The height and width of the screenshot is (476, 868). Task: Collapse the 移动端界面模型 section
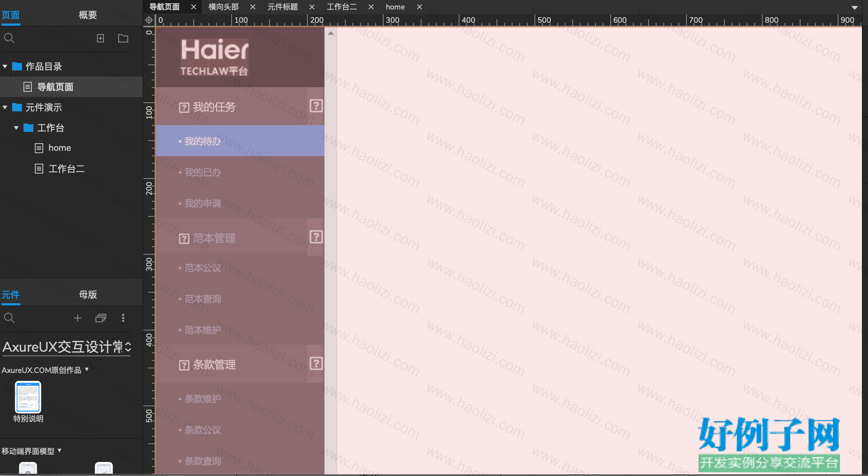pyautogui.click(x=60, y=450)
